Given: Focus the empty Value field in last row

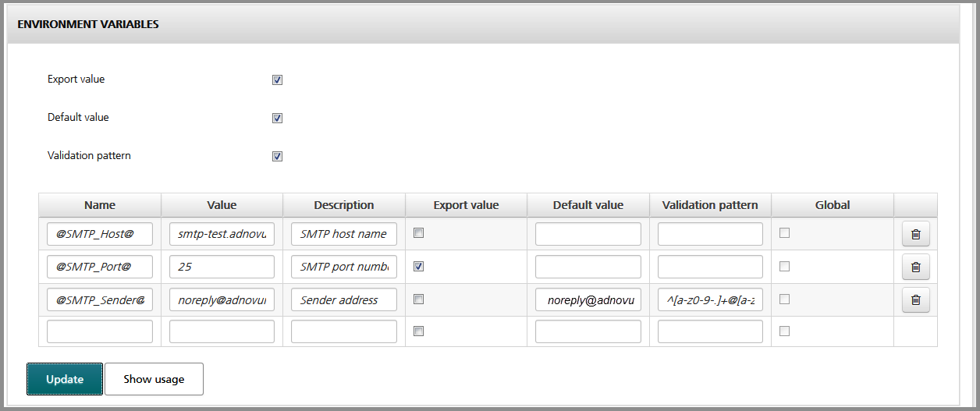Looking at the screenshot, I should pos(222,331).
